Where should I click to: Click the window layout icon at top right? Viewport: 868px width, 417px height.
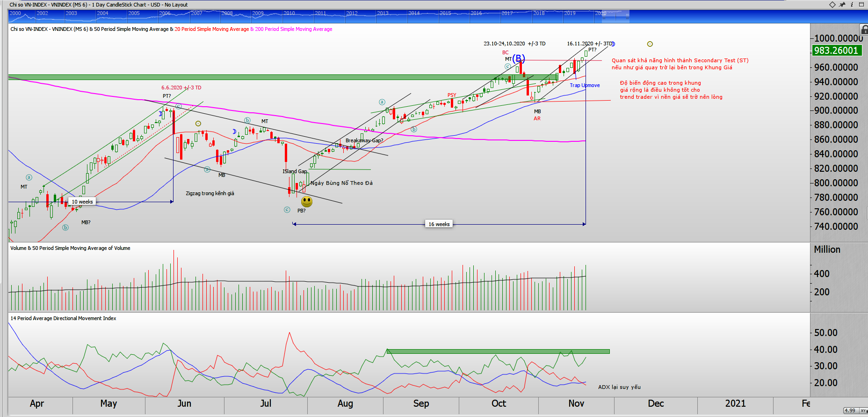point(861,5)
